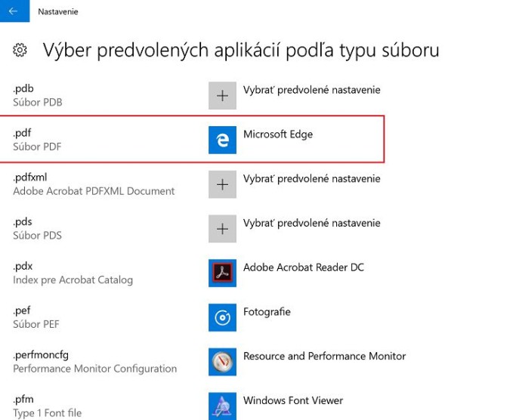Image resolution: width=513 pixels, height=420 pixels.
Task: Click 'Resource and Performance Monitor' label
Action: coord(325,356)
